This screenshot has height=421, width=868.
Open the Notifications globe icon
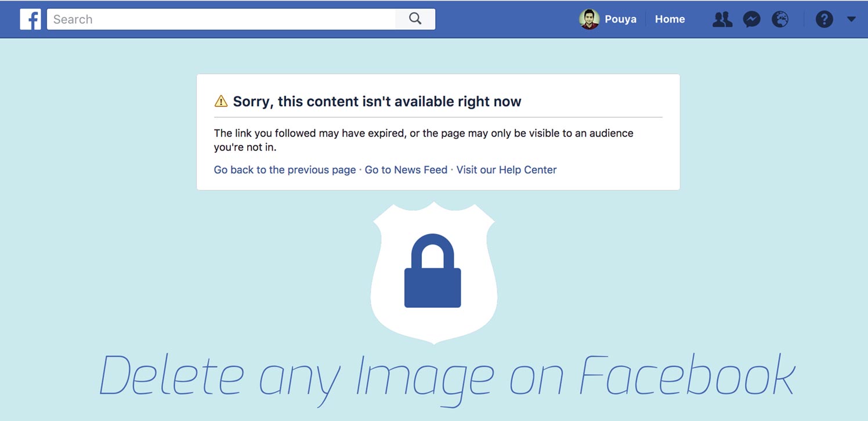pyautogui.click(x=780, y=19)
